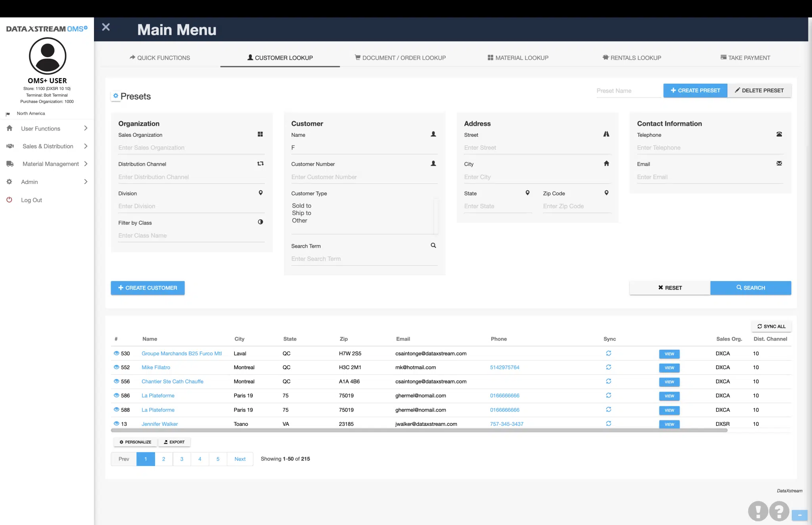Image resolution: width=812 pixels, height=525 pixels.
Task: Focus the Enter Sales Organization field
Action: point(192,148)
